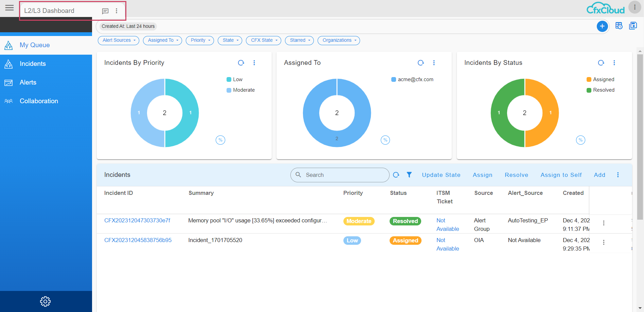The image size is (644, 312).
Task: Expand the Alert Sources filter dropdown
Action: tap(119, 40)
